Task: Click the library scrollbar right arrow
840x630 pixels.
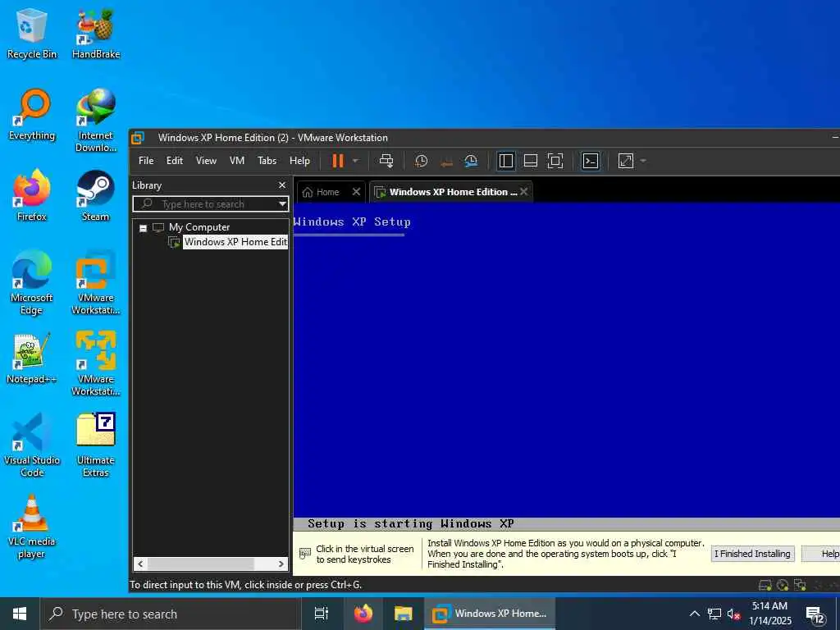Action: (x=281, y=564)
